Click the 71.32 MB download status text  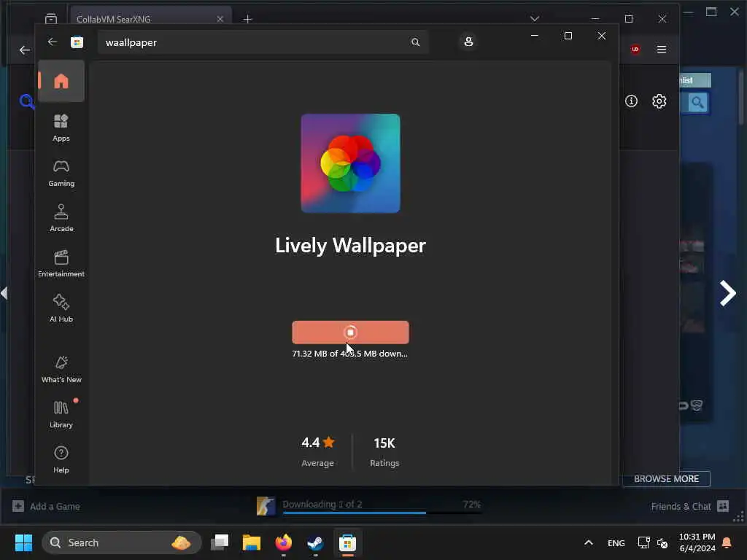pyautogui.click(x=349, y=354)
